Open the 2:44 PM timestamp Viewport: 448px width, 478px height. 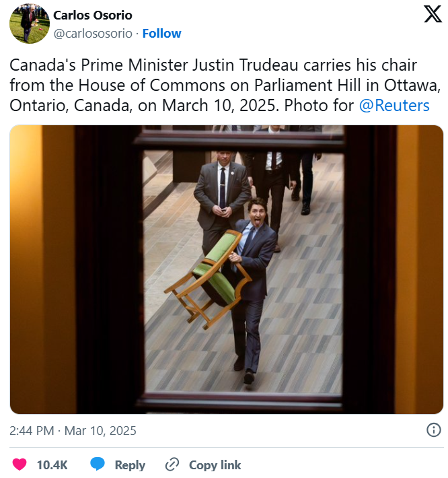click(32, 431)
